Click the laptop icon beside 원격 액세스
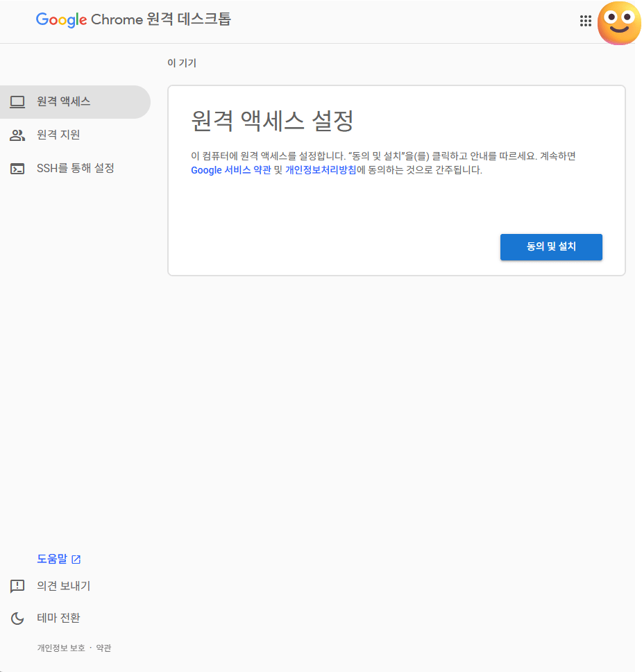Viewport: 642px width, 672px height. point(17,102)
